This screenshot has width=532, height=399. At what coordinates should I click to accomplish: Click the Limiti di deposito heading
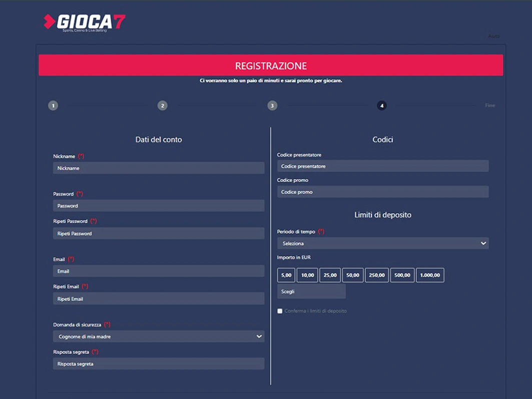pyautogui.click(x=383, y=215)
